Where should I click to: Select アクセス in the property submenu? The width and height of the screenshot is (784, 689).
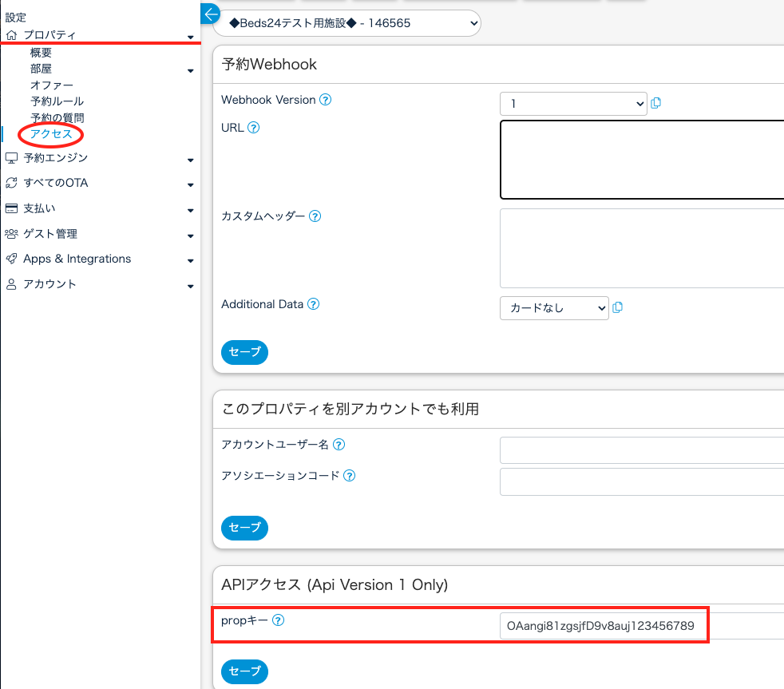[51, 134]
